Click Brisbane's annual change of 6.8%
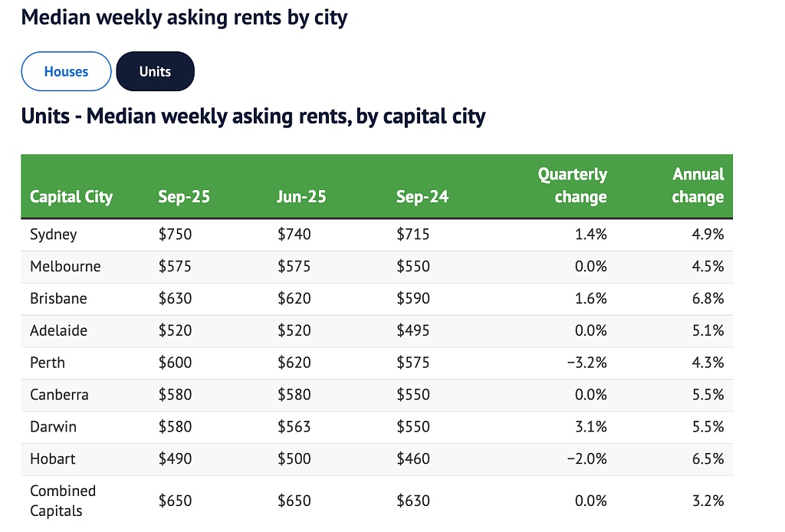Image resolution: width=785 pixels, height=532 pixels. 708,299
